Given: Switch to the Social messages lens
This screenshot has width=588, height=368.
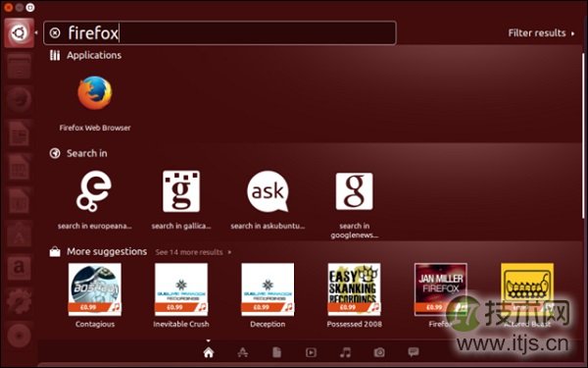Looking at the screenshot, I should [414, 352].
